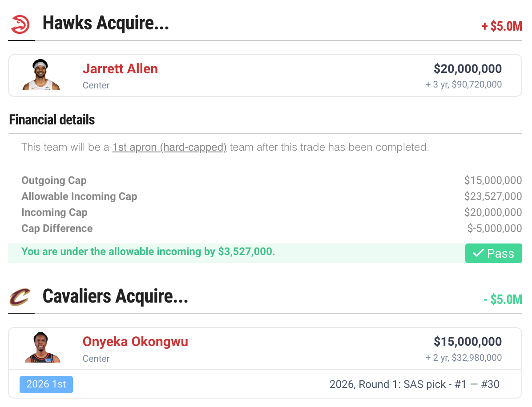Click Jarrett Allen's $20,000,000 salary
This screenshot has height=407, width=532.
(x=468, y=69)
